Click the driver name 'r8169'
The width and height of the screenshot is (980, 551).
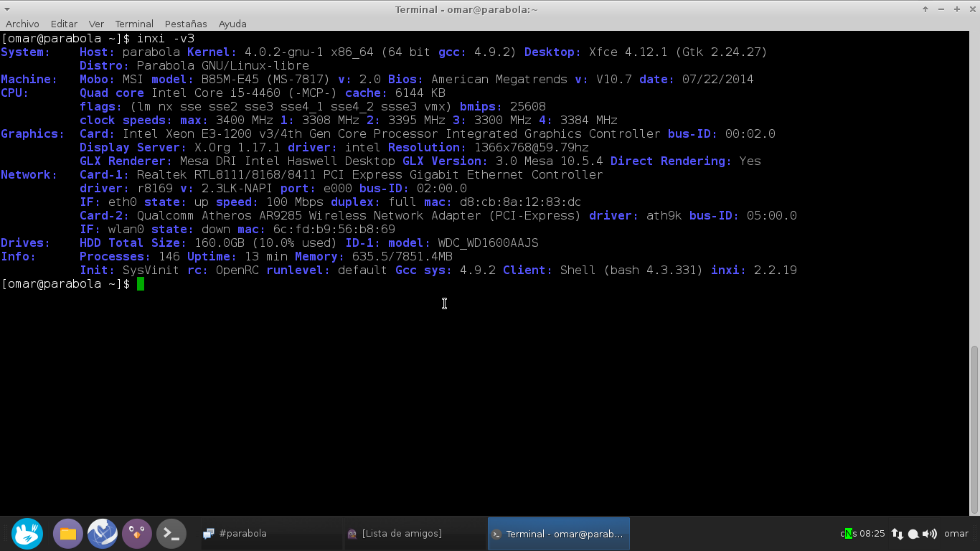(155, 189)
